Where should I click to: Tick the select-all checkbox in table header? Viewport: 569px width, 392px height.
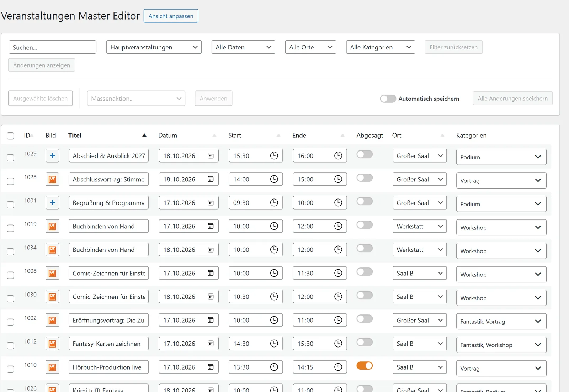click(10, 136)
